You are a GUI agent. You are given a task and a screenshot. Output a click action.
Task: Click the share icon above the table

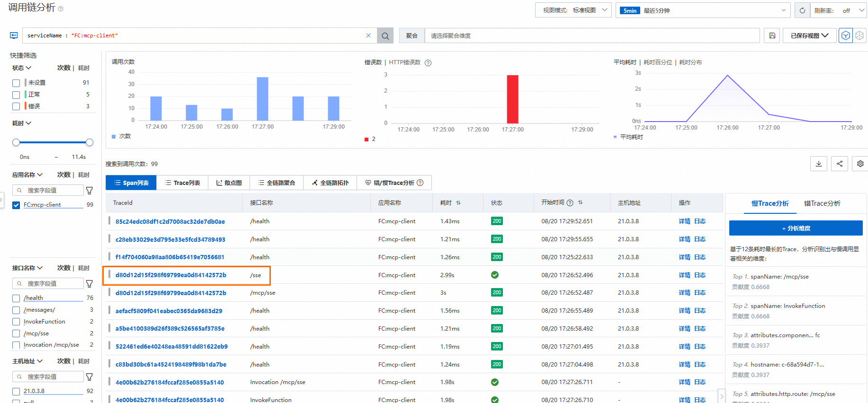[840, 164]
